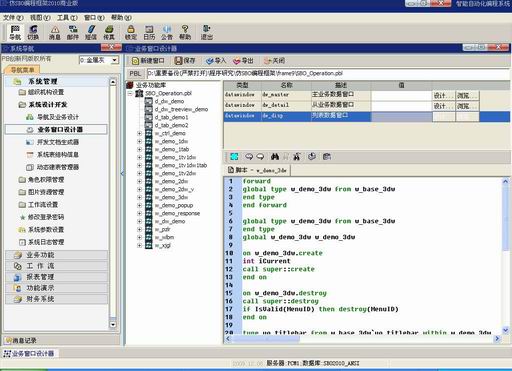Click the 导出 export button

[x=243, y=61]
